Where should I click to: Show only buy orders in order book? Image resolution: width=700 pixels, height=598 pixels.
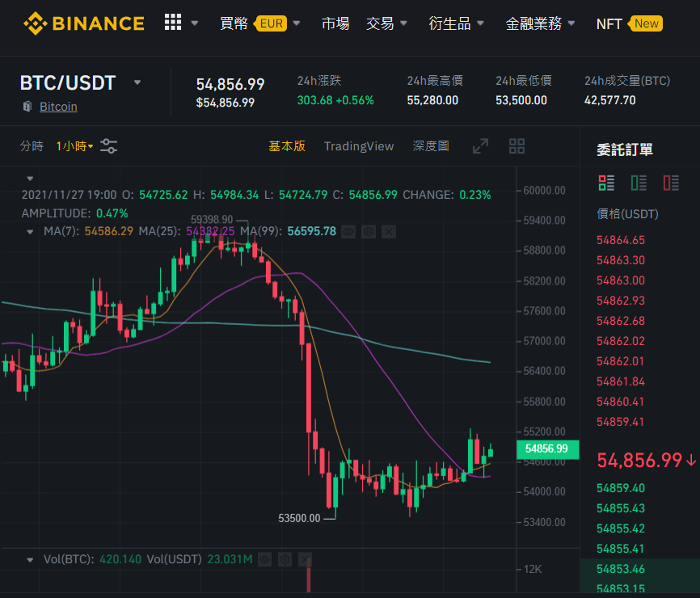[639, 183]
